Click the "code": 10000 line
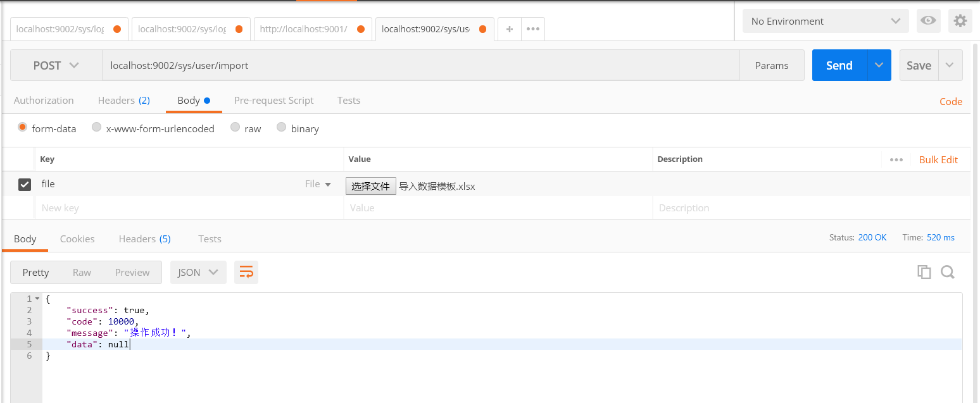The width and height of the screenshot is (980, 403). pos(103,321)
